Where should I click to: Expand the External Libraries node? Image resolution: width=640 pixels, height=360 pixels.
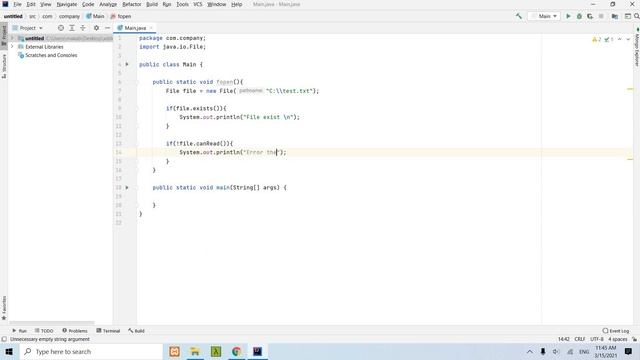(x=12, y=47)
